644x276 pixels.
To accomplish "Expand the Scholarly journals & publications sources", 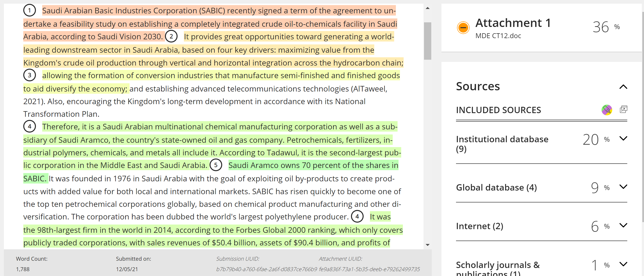I will pos(623,264).
